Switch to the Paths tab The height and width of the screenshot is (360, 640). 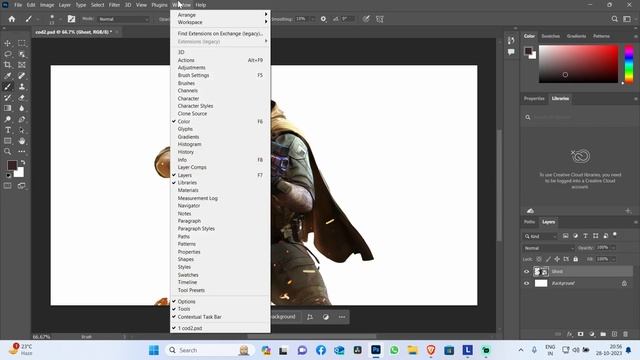pos(529,222)
